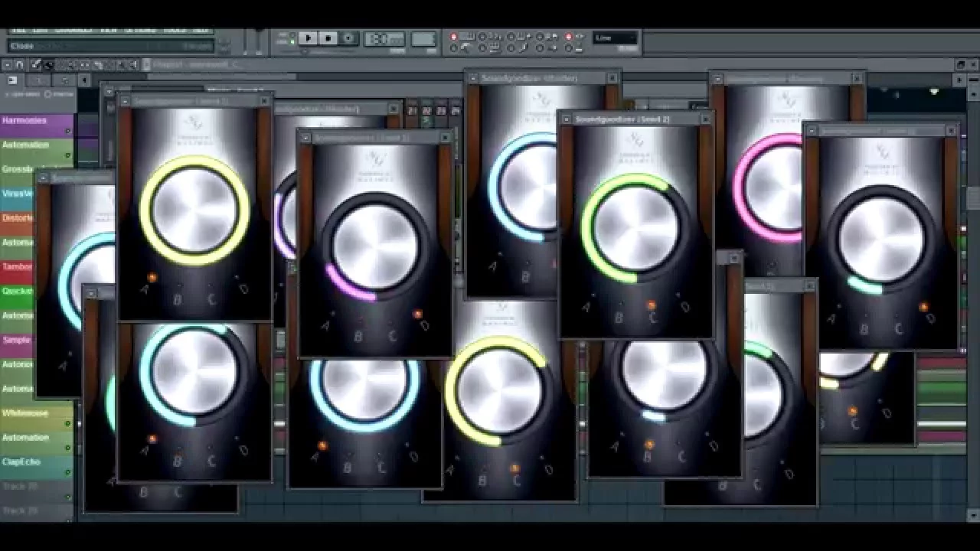This screenshot has width=980, height=551.
Task: Arm the Record button in the transport
Action: click(x=348, y=37)
